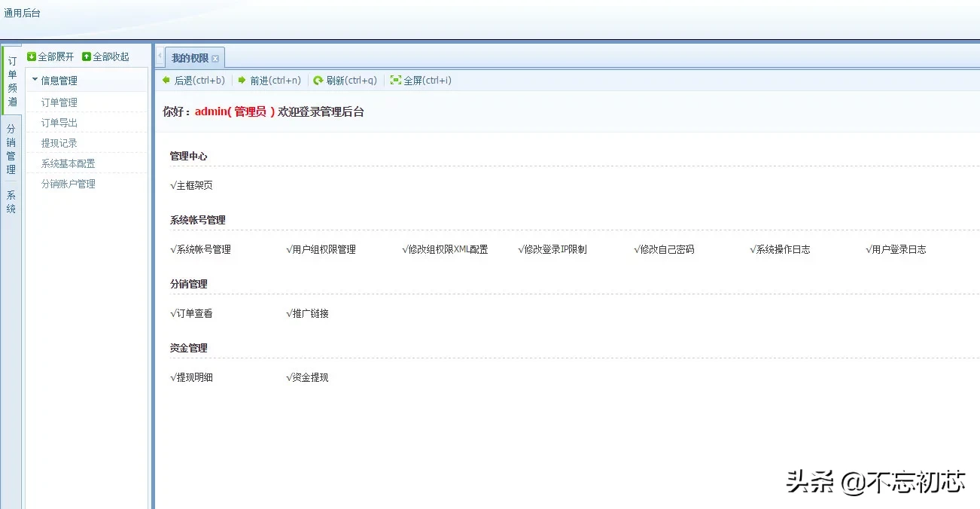
Task: Click the 修改自己密码 permission entry
Action: [665, 249]
